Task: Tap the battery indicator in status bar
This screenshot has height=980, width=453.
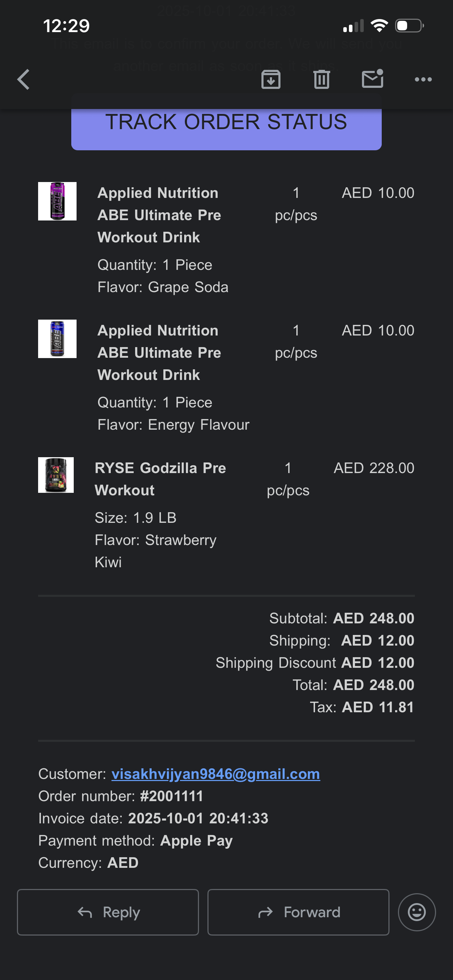Action: 409,26
